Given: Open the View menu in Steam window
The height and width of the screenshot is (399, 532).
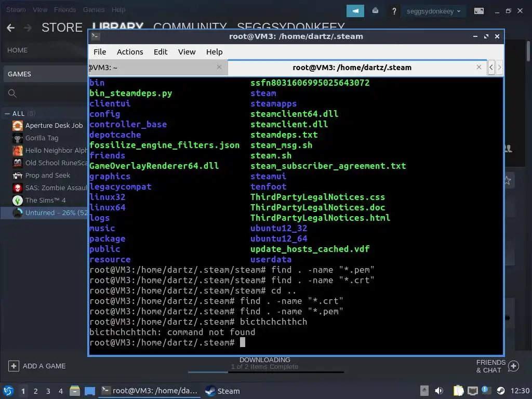Looking at the screenshot, I should pos(40,9).
